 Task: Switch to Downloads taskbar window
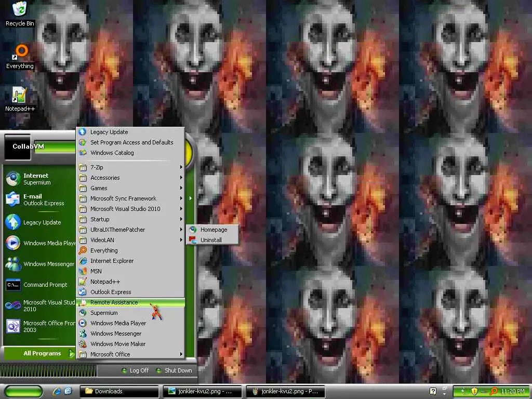coord(119,392)
